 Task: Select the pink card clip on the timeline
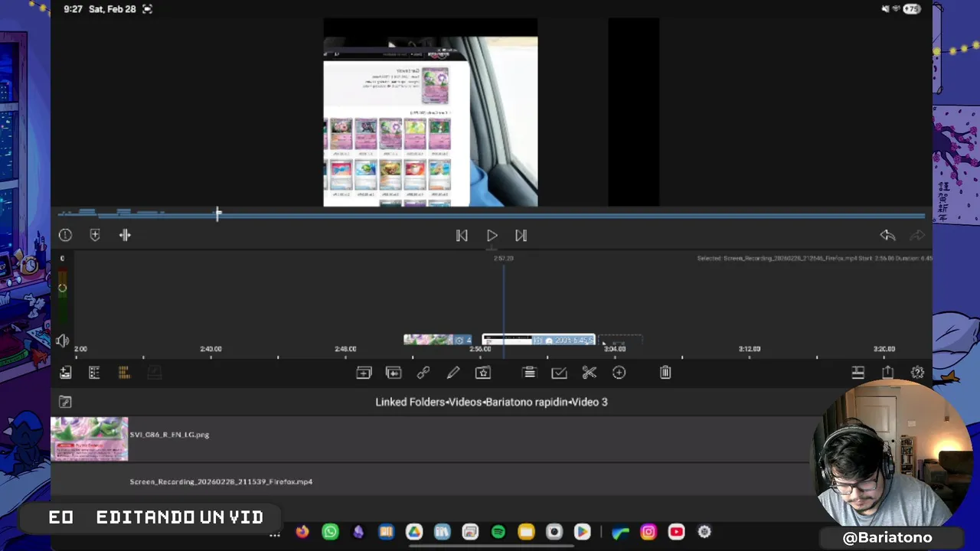tap(439, 340)
